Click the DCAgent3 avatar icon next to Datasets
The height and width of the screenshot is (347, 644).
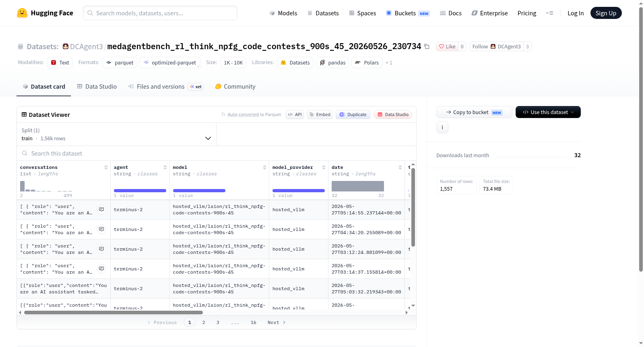(x=66, y=46)
